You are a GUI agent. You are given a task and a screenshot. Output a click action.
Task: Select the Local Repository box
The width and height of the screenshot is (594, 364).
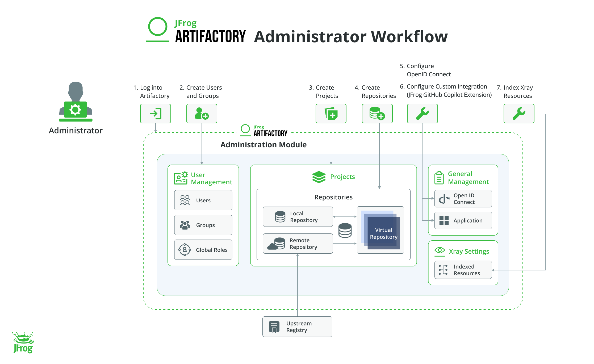[x=298, y=217]
